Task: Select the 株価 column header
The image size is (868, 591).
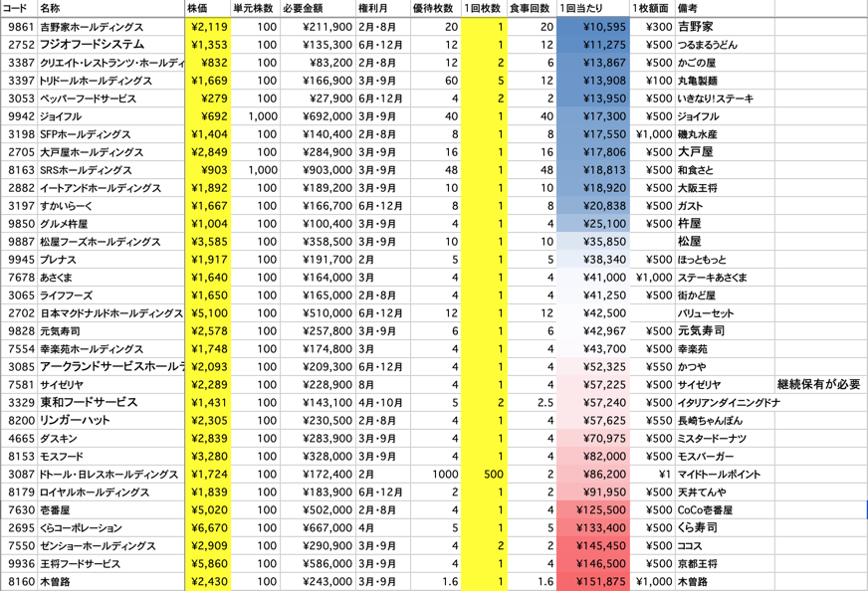Action: [208, 8]
